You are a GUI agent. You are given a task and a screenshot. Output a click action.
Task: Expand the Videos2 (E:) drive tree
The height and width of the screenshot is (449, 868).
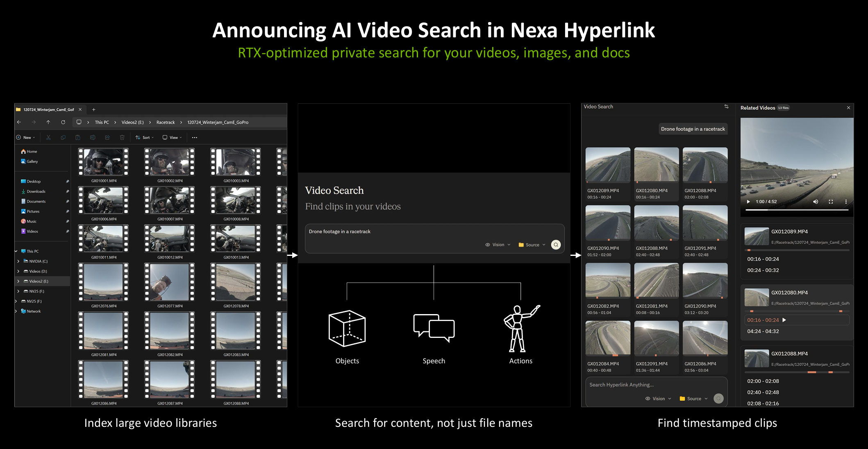(x=18, y=281)
